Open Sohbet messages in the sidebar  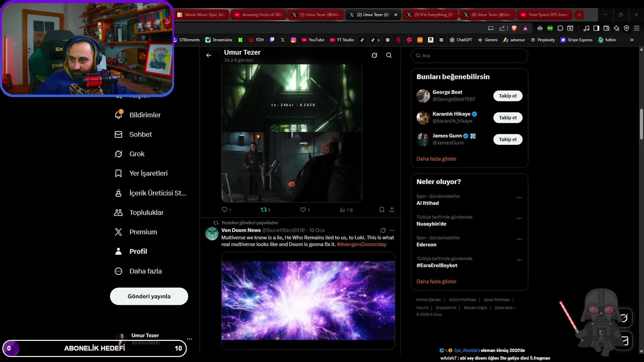[133, 134]
